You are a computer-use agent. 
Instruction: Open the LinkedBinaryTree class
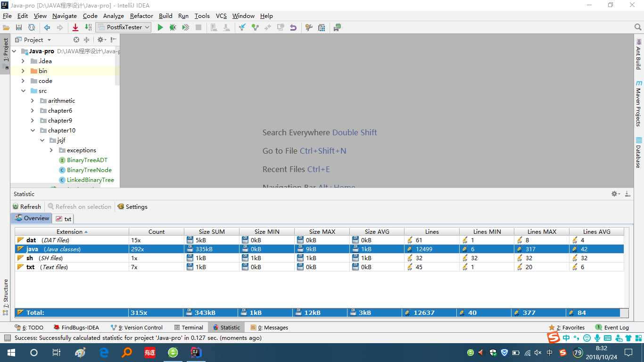[90, 180]
